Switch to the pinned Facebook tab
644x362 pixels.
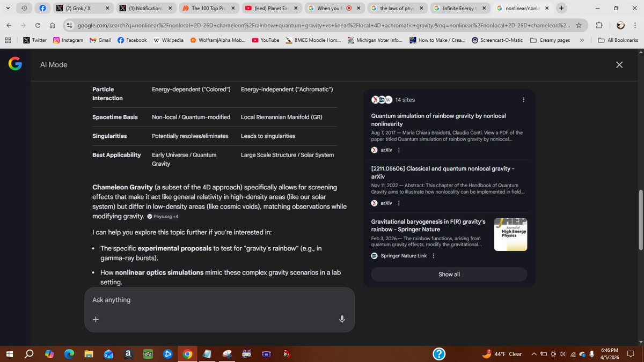(x=43, y=9)
